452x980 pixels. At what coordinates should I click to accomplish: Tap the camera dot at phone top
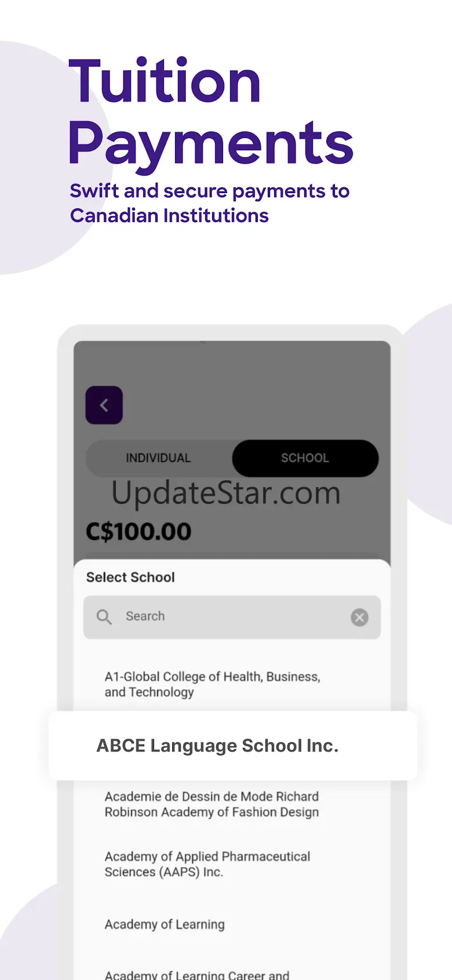pos(203,342)
